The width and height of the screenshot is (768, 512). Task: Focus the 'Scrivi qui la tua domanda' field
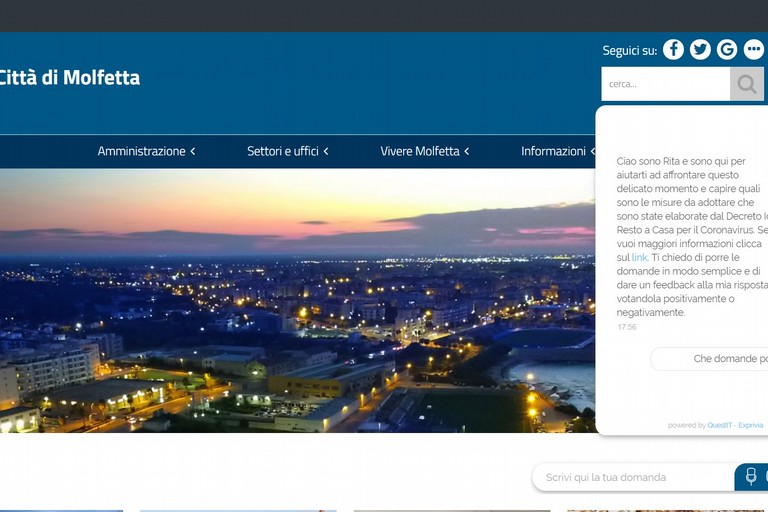click(633, 477)
